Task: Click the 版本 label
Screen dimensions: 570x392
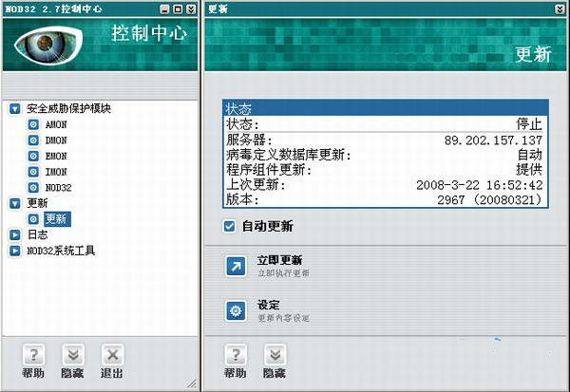Action: (x=242, y=200)
